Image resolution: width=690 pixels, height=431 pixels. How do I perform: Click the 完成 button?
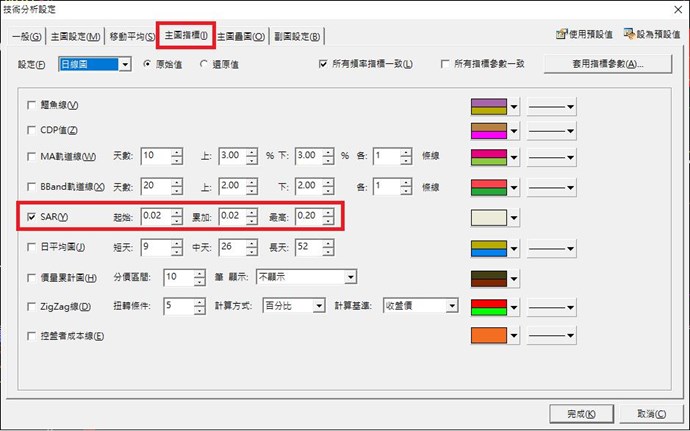click(579, 413)
